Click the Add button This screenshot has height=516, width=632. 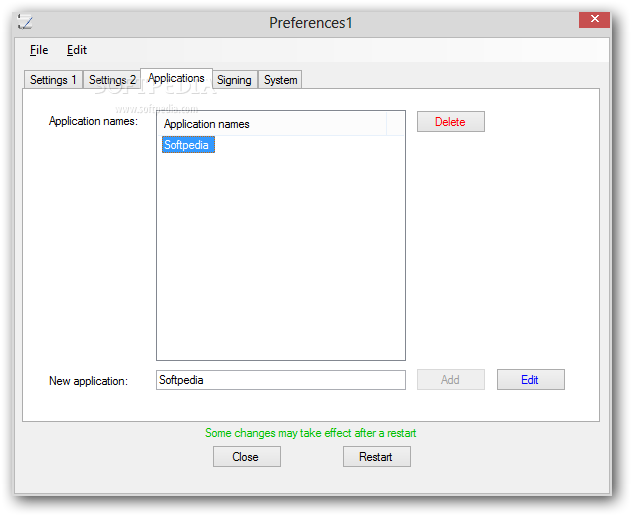click(451, 380)
